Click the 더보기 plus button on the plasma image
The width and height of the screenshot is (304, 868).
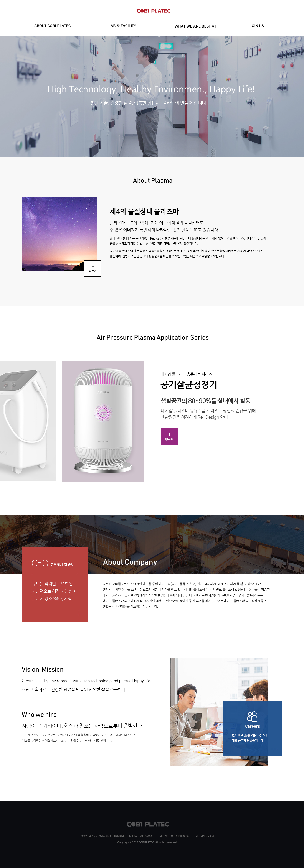click(93, 269)
